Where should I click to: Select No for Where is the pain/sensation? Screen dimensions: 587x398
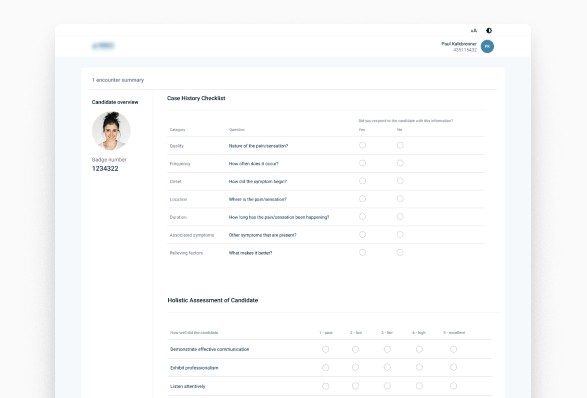click(x=400, y=199)
